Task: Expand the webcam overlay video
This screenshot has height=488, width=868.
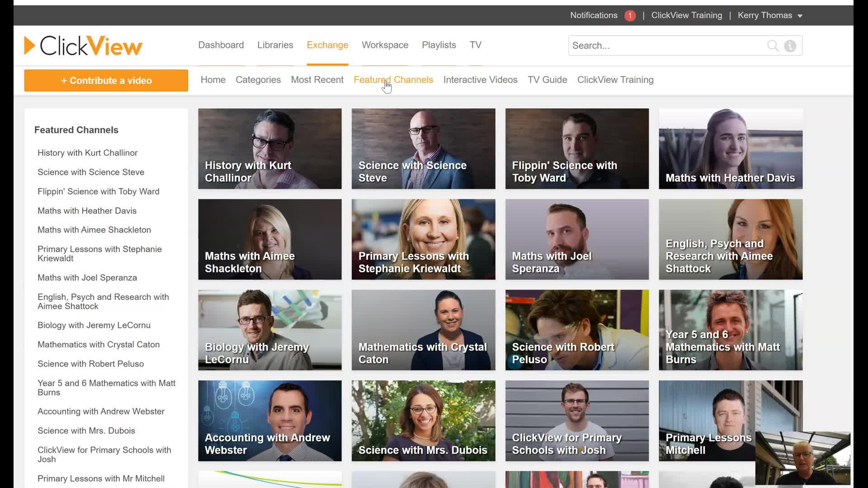Action: tap(802, 458)
